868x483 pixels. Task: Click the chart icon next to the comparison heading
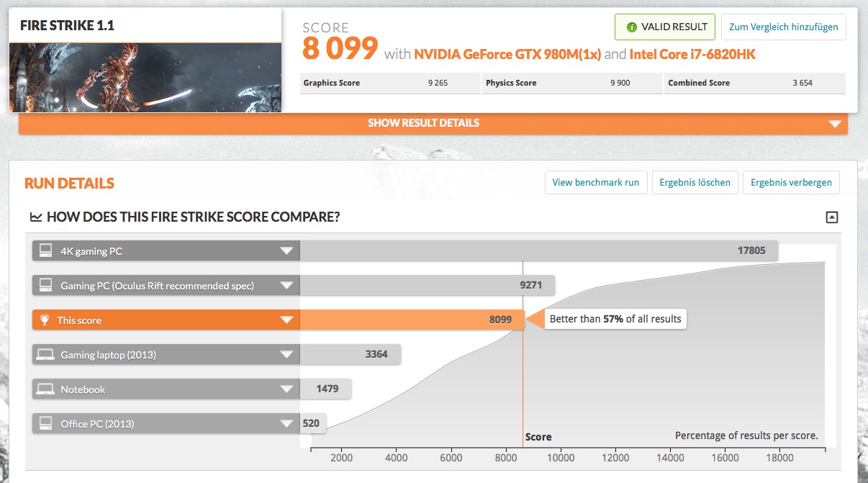point(35,217)
